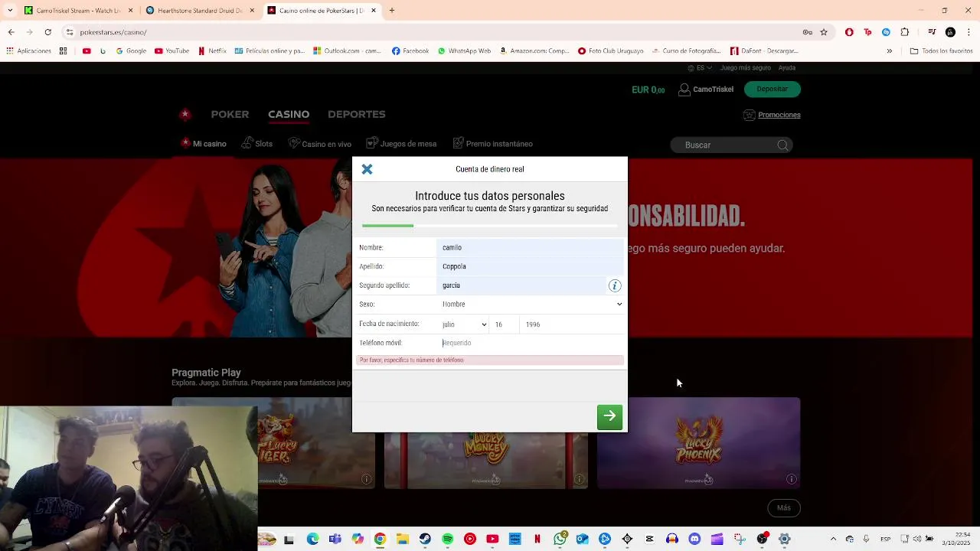Open the Promociones link
This screenshot has width=980, height=551.
click(x=779, y=115)
